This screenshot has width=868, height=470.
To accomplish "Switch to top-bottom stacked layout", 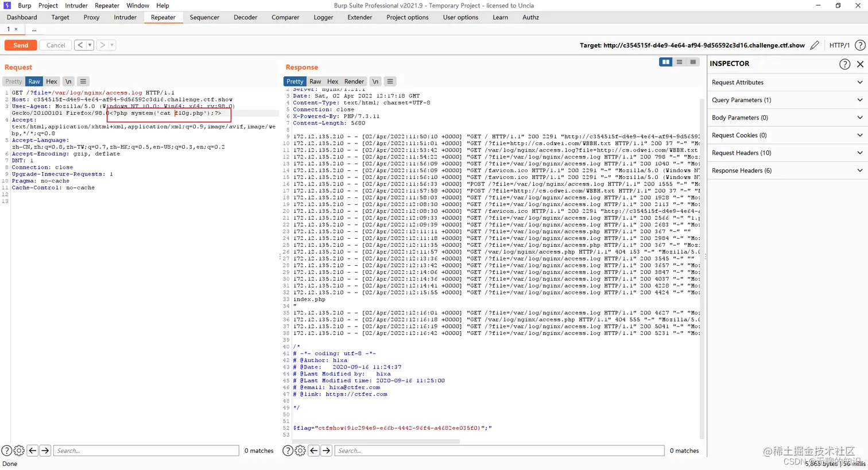I will pyautogui.click(x=679, y=62).
